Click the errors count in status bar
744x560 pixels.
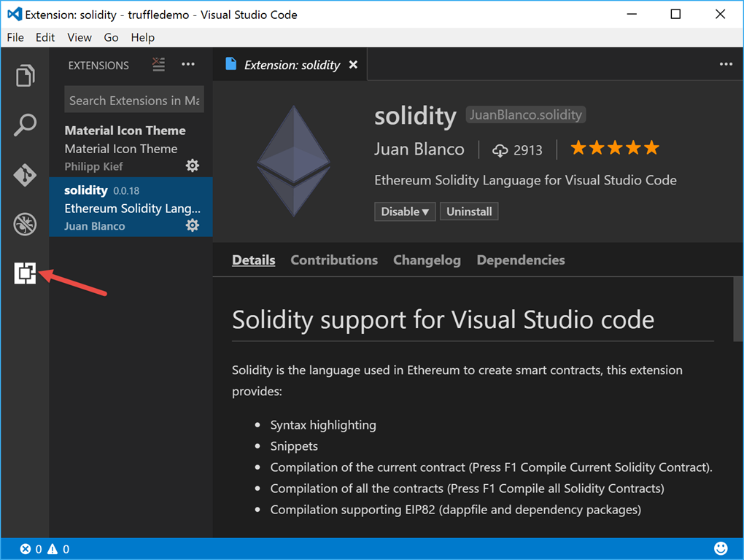point(31,549)
